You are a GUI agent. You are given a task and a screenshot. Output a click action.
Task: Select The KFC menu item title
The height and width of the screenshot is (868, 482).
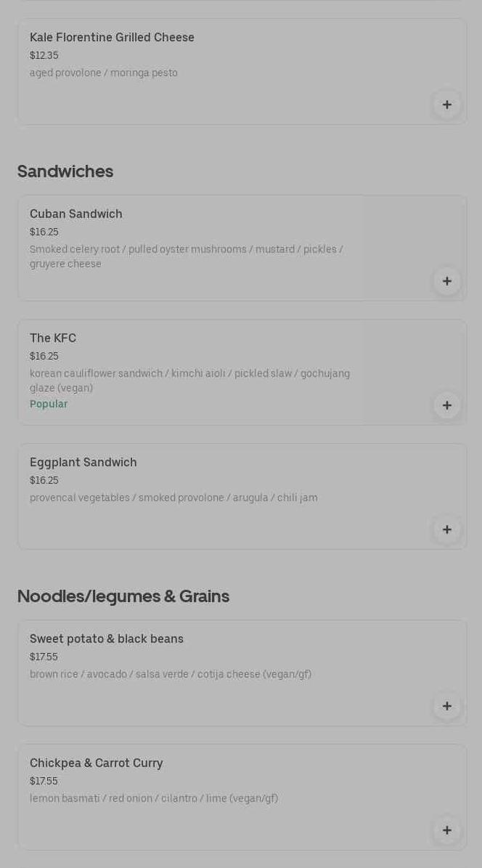(x=53, y=338)
